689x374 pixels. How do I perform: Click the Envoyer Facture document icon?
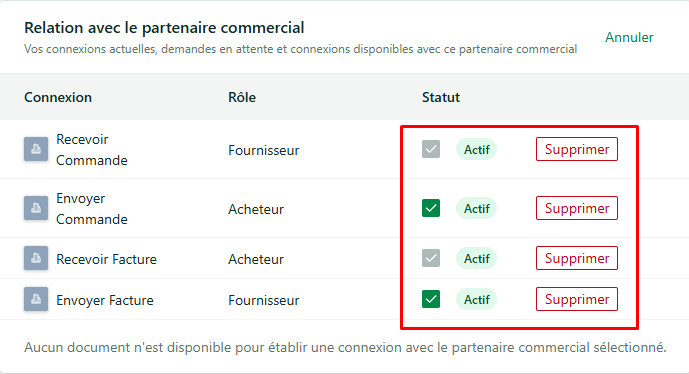[x=36, y=299]
